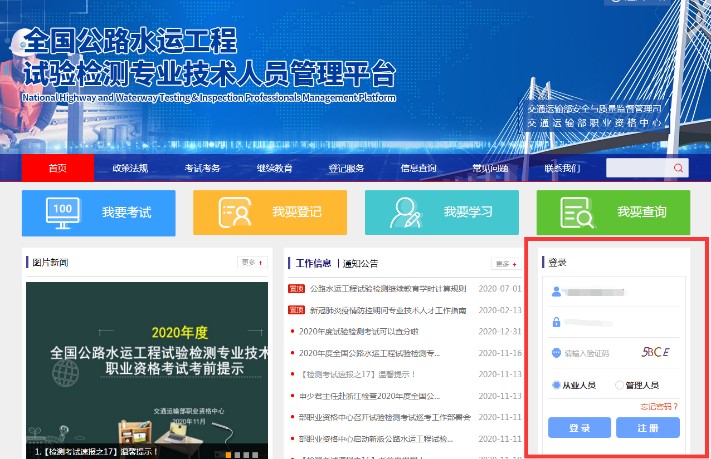Viewport: 711px width, 459px height.
Task: Open news about 启动新版公路水运工程试验...
Action: (x=376, y=439)
